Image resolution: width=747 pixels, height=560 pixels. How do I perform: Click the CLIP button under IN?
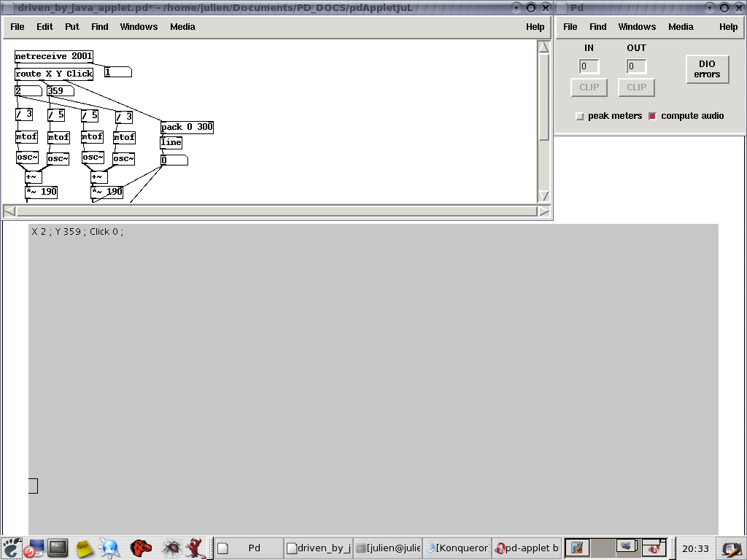(x=589, y=87)
